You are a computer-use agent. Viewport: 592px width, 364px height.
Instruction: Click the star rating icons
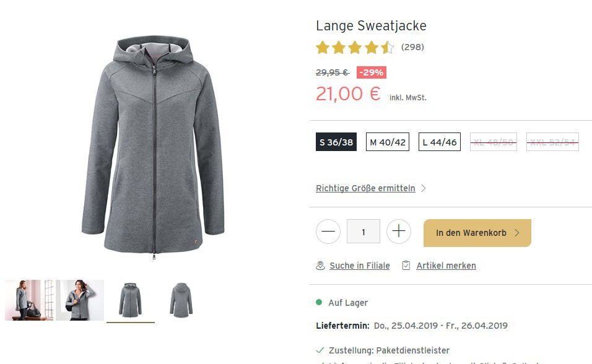click(x=354, y=47)
